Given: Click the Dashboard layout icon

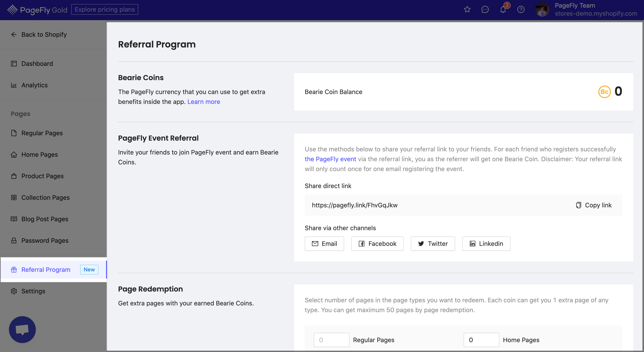Looking at the screenshot, I should click(x=14, y=64).
